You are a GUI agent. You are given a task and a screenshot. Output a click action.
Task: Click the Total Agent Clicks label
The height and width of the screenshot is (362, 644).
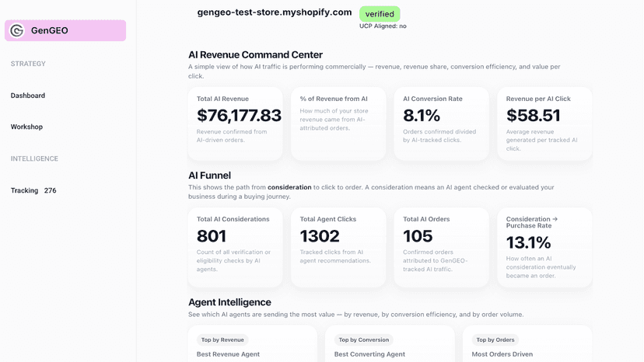[327, 219]
